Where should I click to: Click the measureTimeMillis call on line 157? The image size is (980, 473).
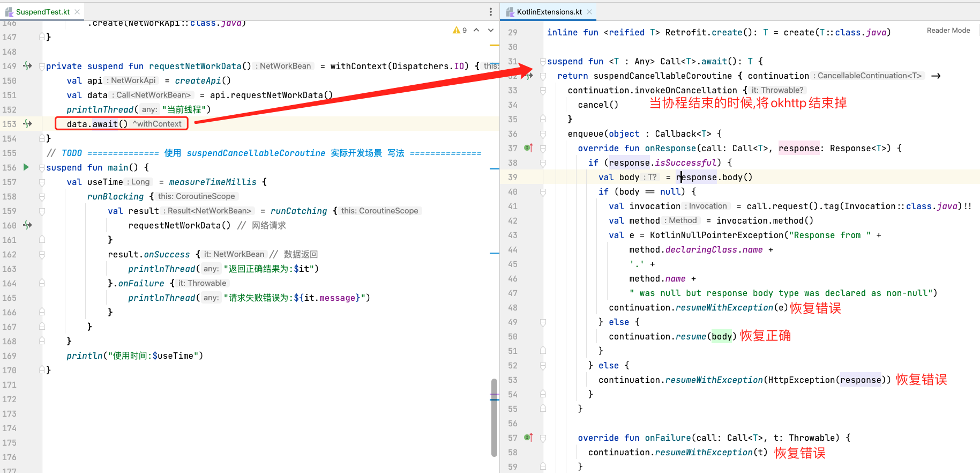213,182
